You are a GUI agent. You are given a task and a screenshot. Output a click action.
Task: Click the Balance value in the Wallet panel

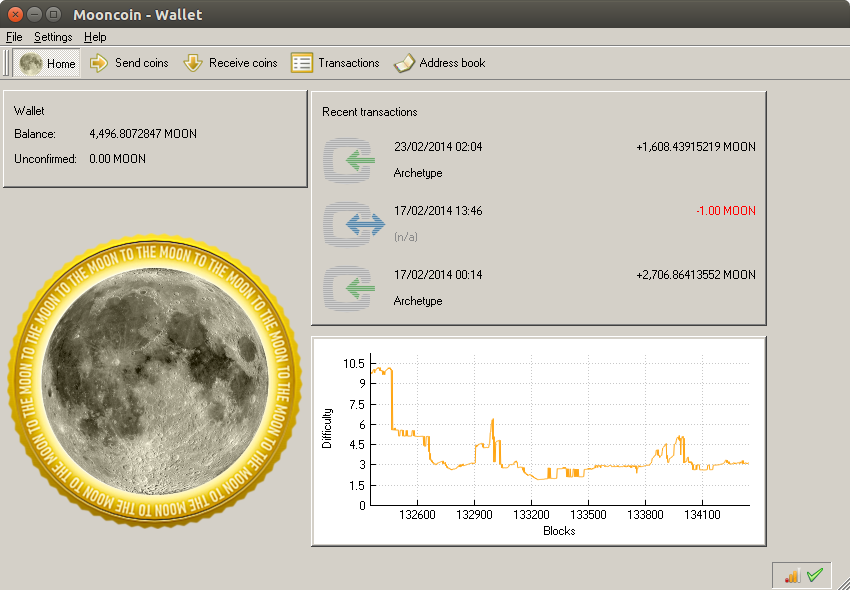click(x=145, y=133)
